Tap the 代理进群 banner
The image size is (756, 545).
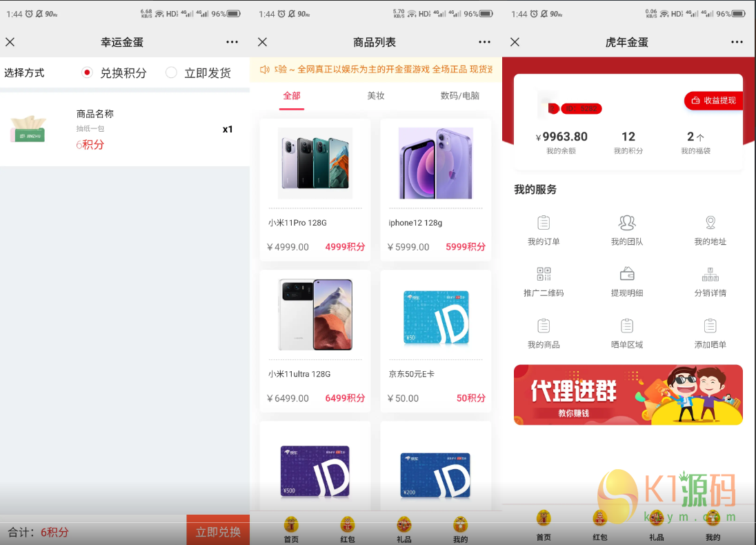tap(628, 395)
